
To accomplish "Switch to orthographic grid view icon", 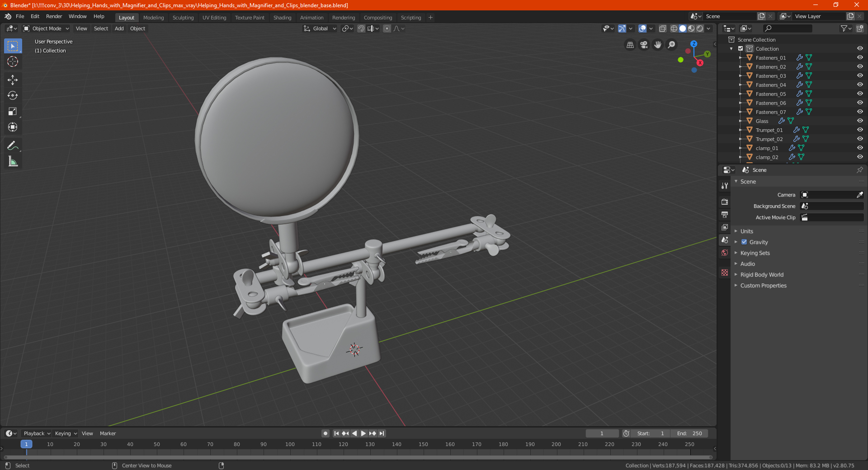I will click(630, 45).
